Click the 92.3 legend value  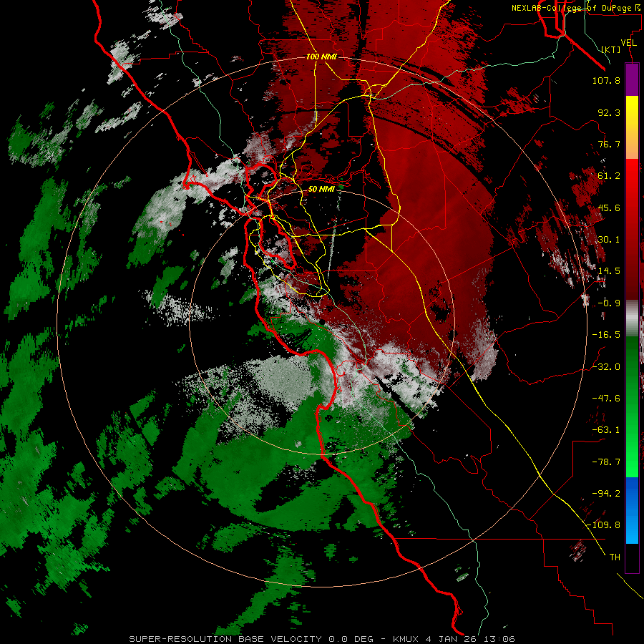coord(609,112)
